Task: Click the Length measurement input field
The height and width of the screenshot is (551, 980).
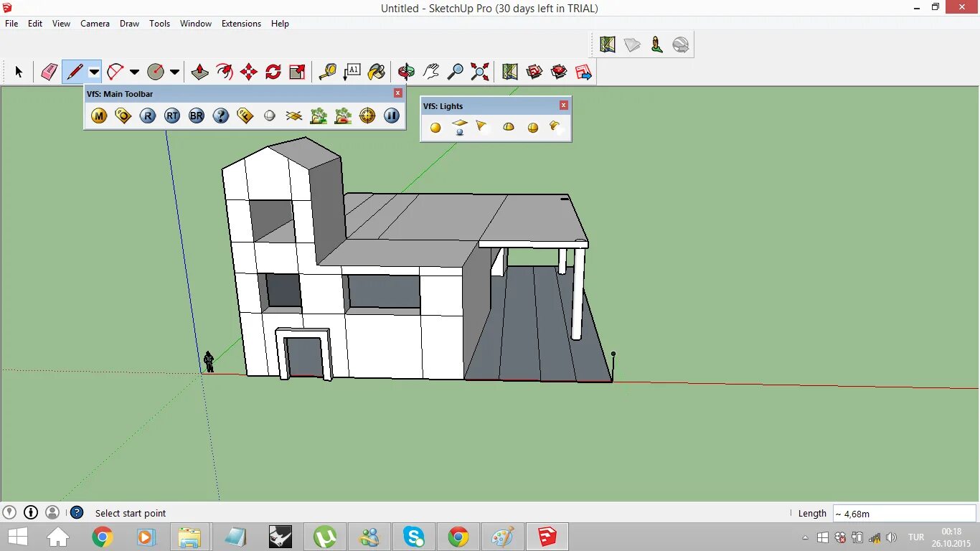Action: (904, 514)
